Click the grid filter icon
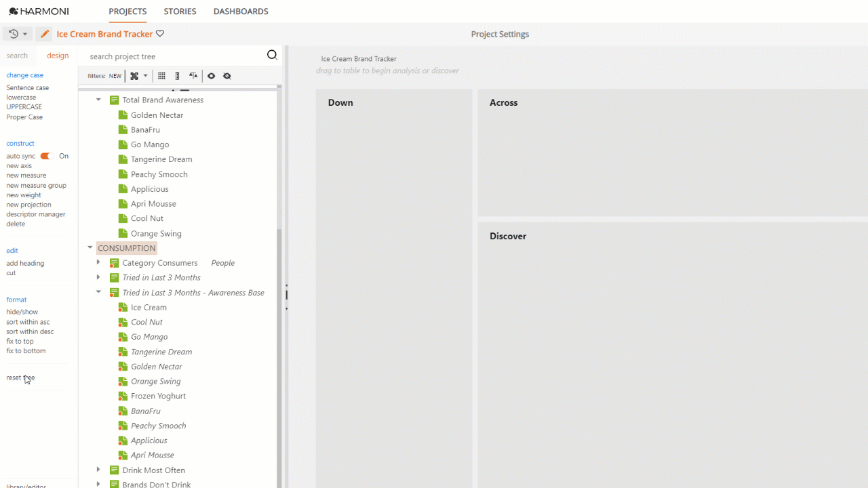 tap(161, 76)
